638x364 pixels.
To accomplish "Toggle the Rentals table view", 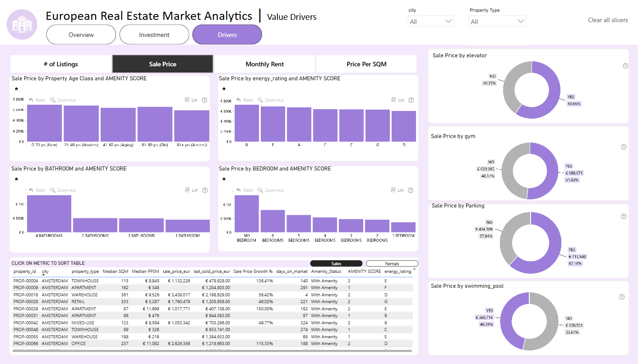I will 392,263.
